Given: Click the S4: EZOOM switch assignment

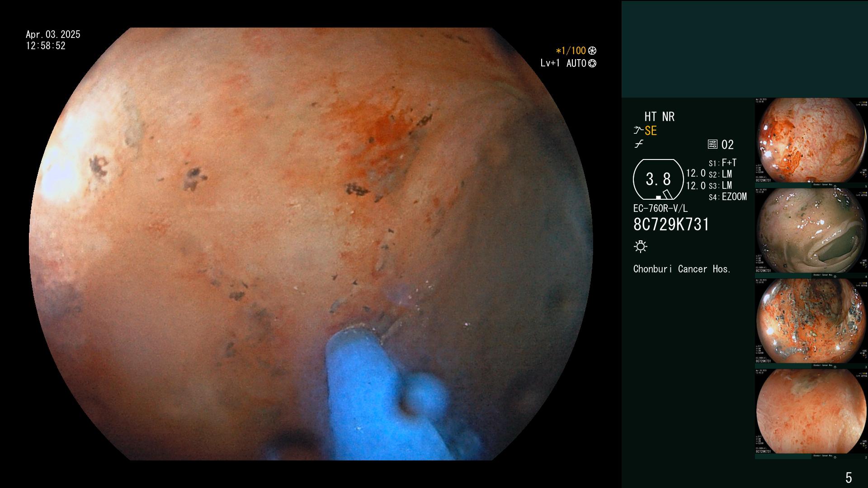Looking at the screenshot, I should (727, 197).
